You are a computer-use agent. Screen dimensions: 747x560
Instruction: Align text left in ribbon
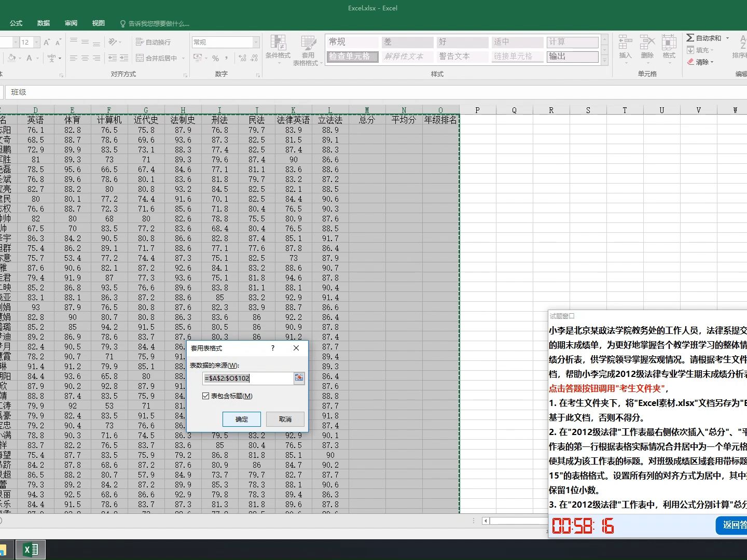[74, 58]
